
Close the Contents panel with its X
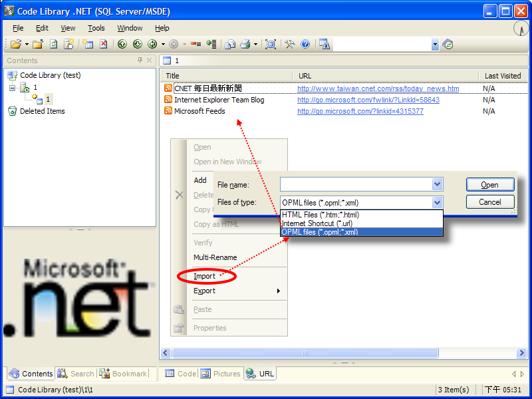pos(149,61)
